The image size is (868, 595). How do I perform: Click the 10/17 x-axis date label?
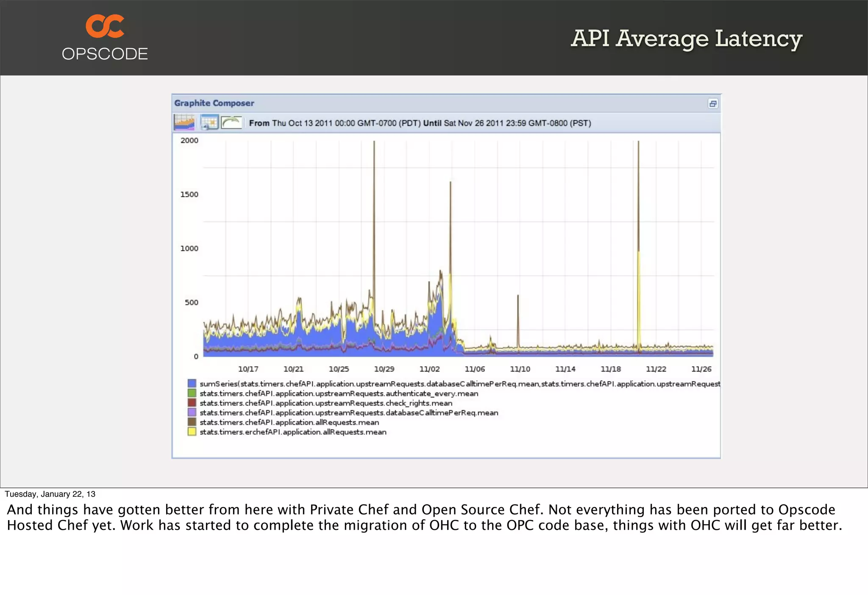[248, 369]
